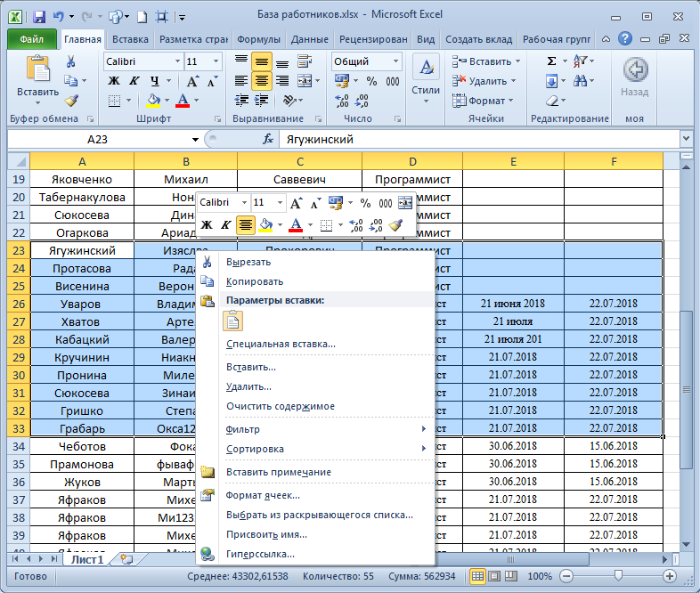Click the ribbon Cut scissors icon
Screen dimensions: 700x593
tap(71, 61)
